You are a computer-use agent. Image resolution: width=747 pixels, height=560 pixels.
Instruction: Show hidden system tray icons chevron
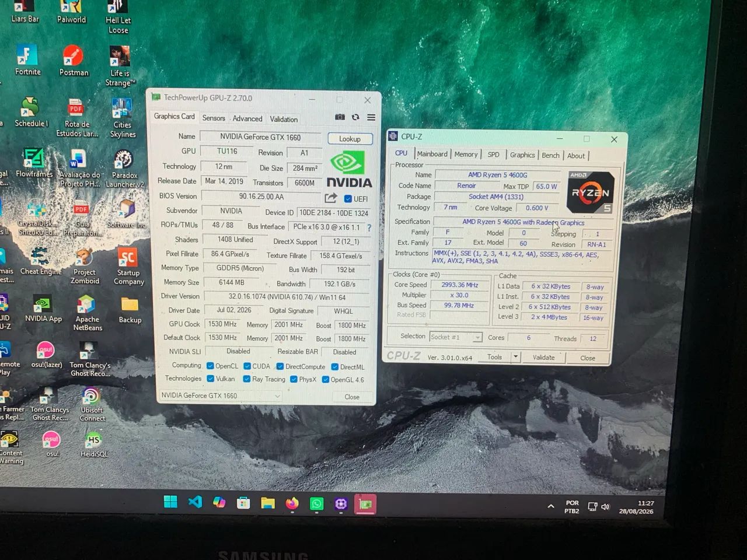pos(550,506)
